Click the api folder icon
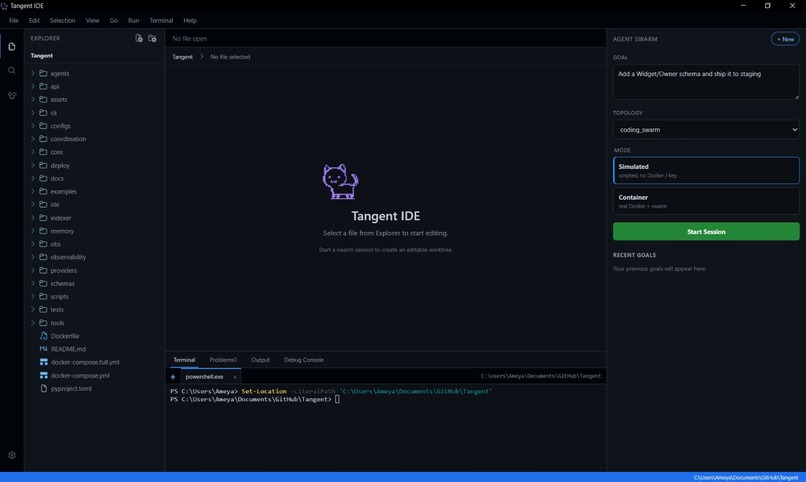 43,86
